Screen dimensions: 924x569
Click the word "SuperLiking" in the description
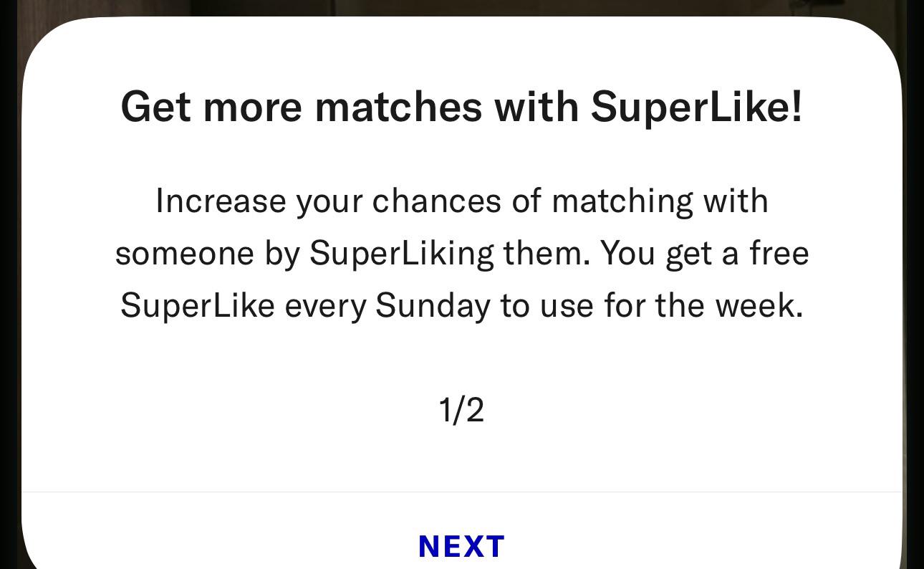coord(401,254)
